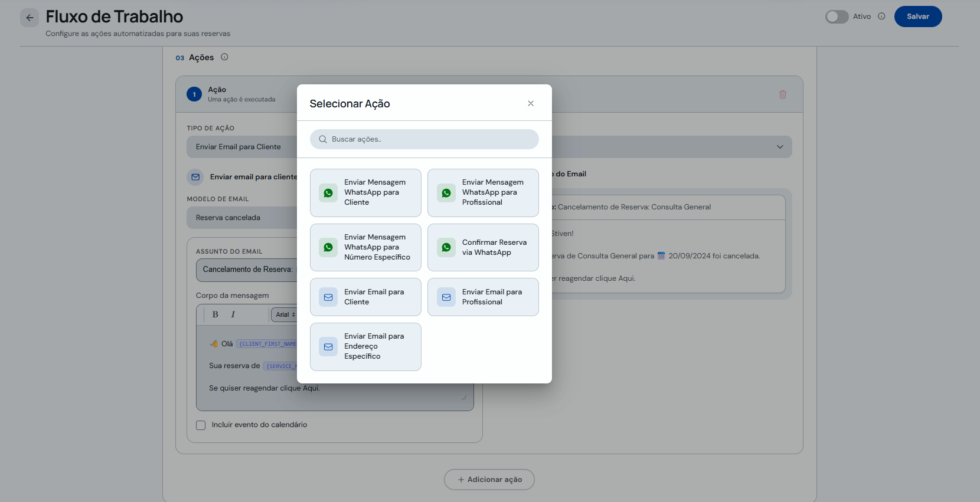Click the calendar icon in the email preview
Screen dimensions: 980x502
(661, 256)
